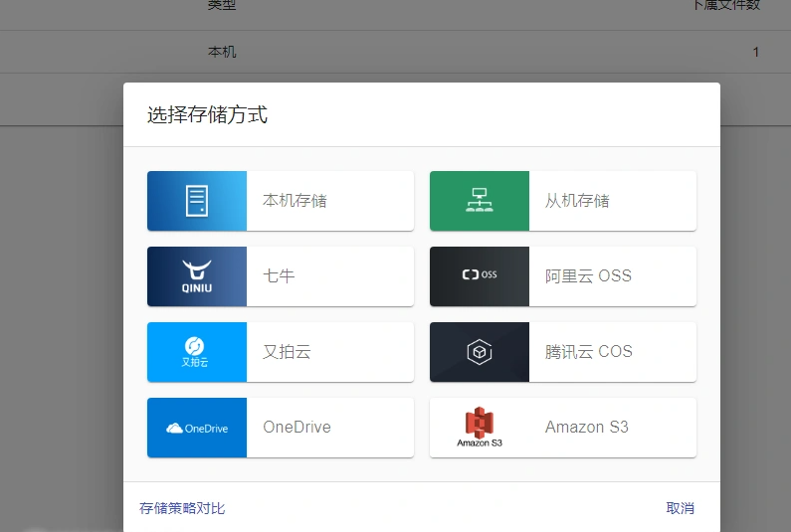791x532 pixels.
Task: Click the 本机 row in background table
Action: click(x=222, y=52)
